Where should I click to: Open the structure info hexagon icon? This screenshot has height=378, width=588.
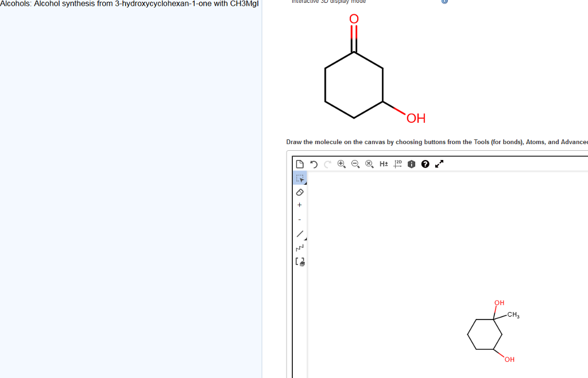coord(411,164)
